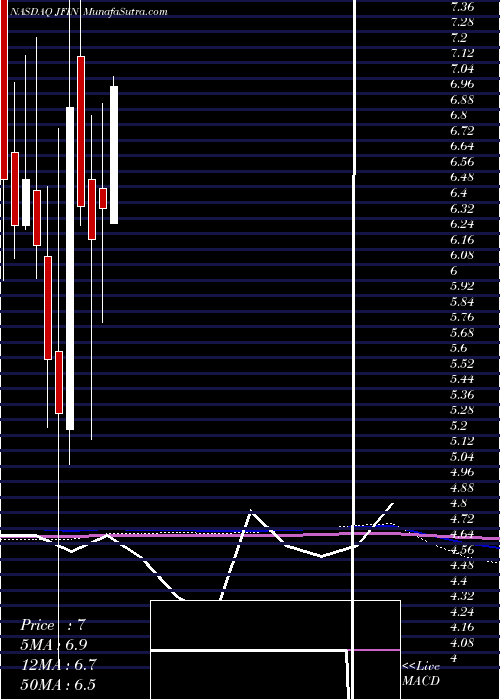Select the '5MA : 6.9' legend entry

pos(54,645)
